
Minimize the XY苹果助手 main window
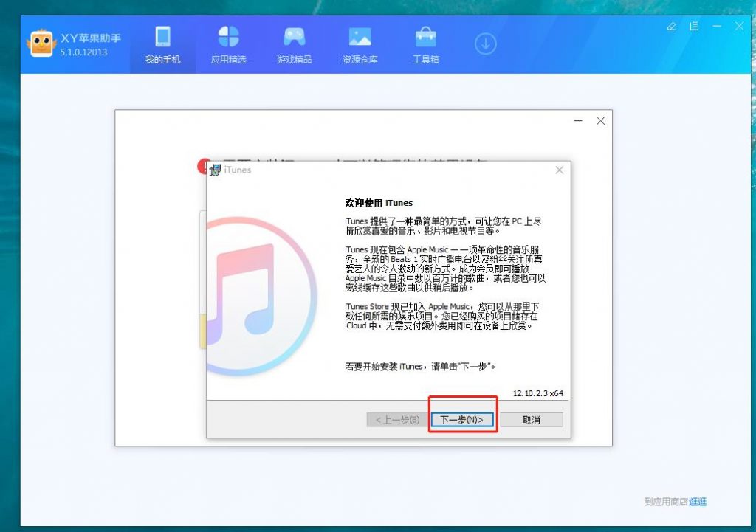(717, 26)
